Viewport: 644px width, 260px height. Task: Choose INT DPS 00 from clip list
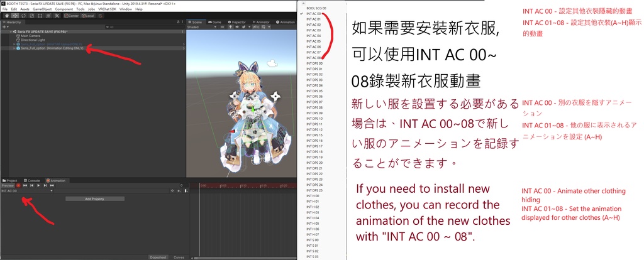point(314,63)
